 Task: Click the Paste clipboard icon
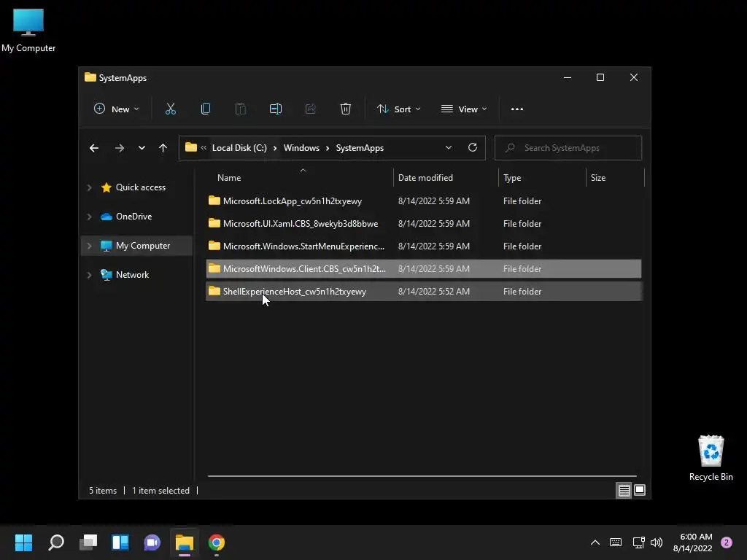(x=241, y=109)
